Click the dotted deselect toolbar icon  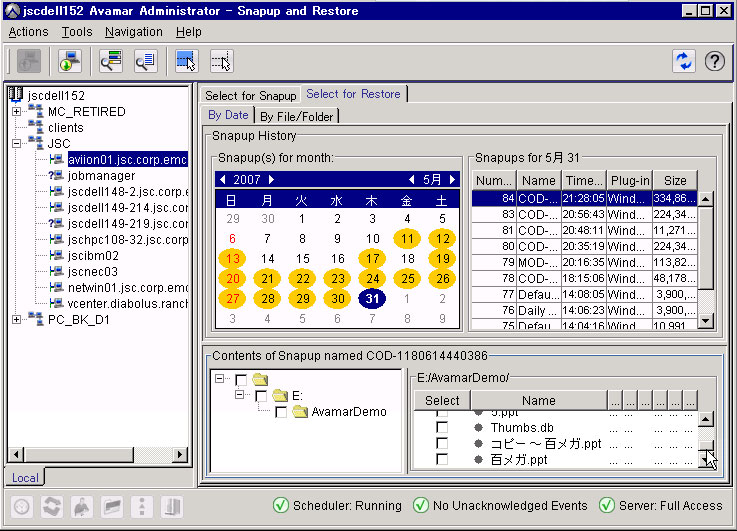221,61
